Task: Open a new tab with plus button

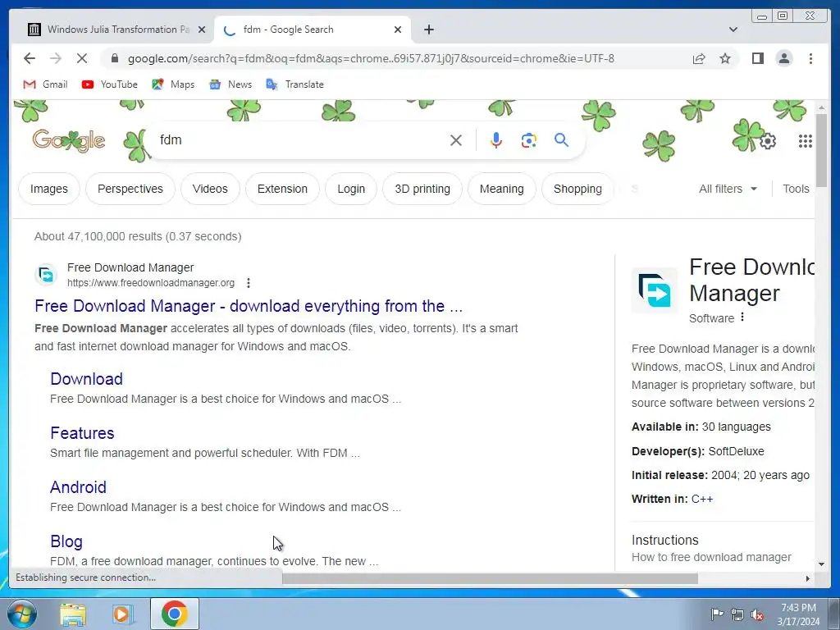Action: (428, 30)
